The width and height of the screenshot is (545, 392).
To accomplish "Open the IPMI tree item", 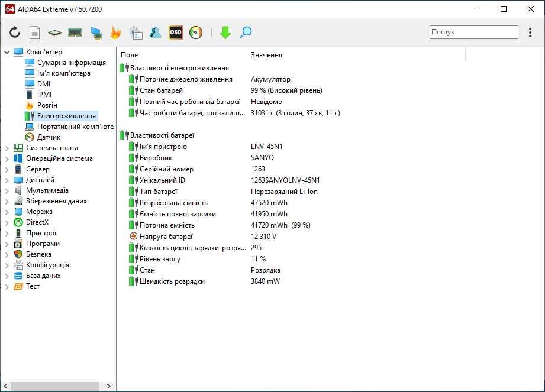I will click(x=44, y=95).
